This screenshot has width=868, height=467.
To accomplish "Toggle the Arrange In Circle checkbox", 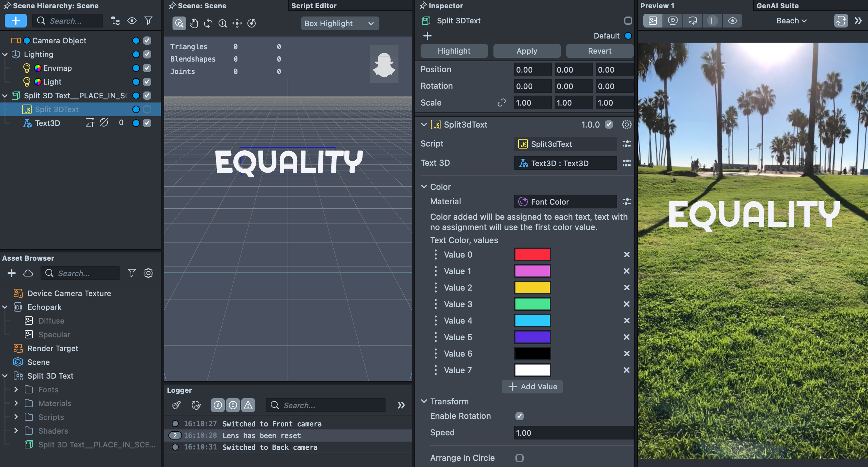I will (519, 458).
